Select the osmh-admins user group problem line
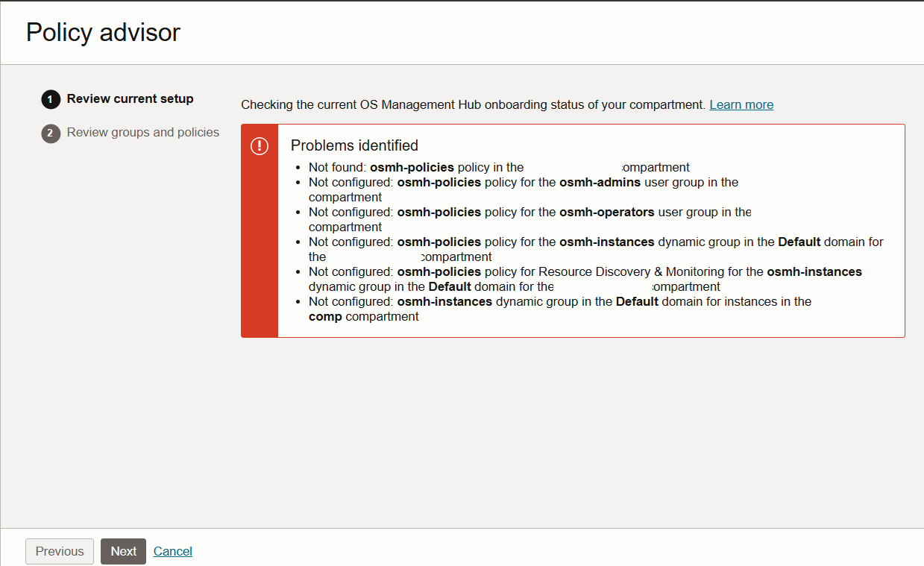 [524, 189]
